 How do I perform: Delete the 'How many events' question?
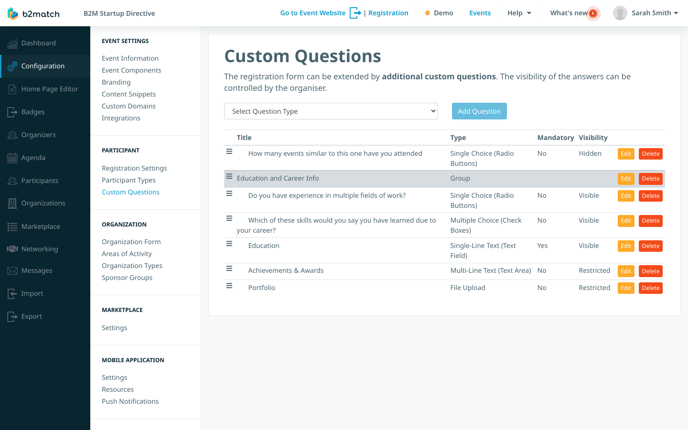(650, 154)
